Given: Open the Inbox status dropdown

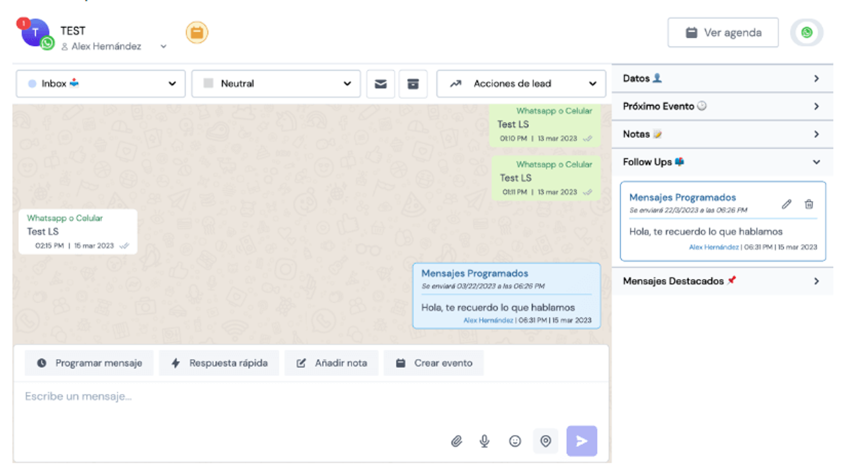Looking at the screenshot, I should point(100,84).
